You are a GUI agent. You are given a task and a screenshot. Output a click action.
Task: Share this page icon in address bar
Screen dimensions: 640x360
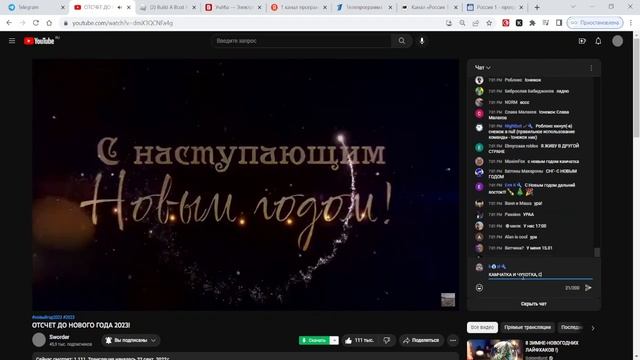476,23
